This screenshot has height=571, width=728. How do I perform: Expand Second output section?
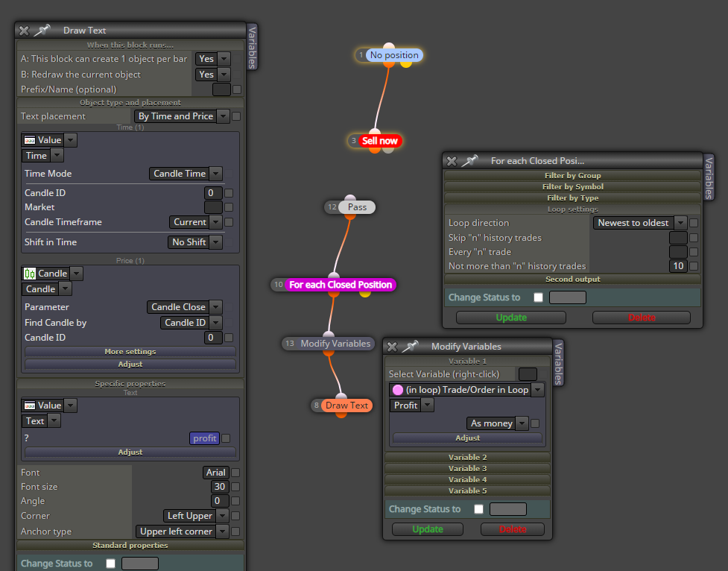pyautogui.click(x=572, y=280)
